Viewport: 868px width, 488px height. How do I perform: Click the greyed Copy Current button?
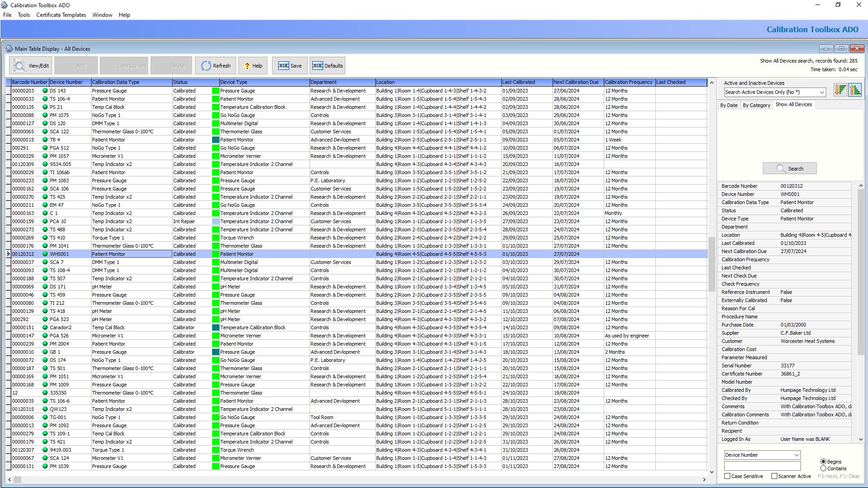coord(124,66)
